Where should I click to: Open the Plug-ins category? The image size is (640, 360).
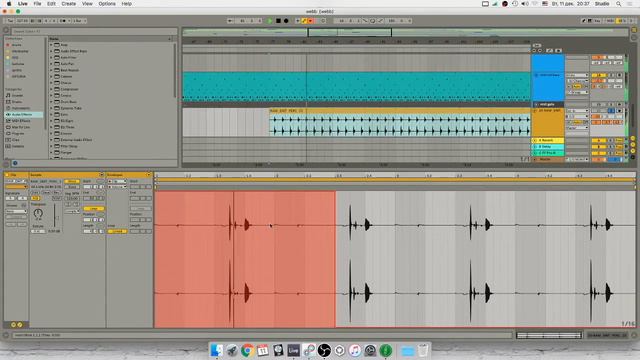17,133
